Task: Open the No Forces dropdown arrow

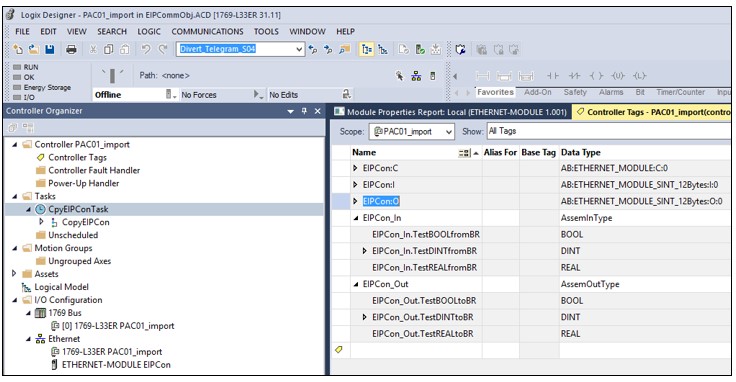Action: click(258, 94)
